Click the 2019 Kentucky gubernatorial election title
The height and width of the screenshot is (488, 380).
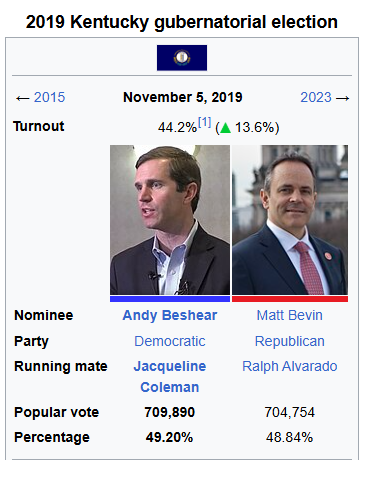tap(182, 22)
